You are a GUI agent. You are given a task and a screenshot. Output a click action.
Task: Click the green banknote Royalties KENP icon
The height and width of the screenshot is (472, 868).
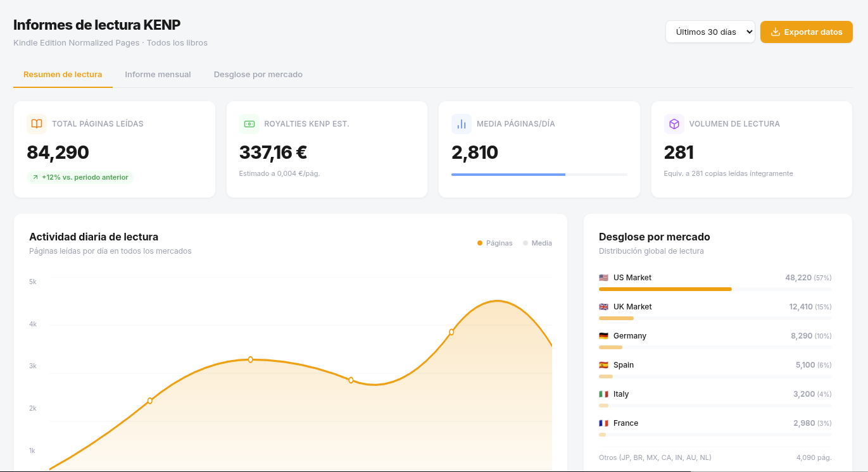coord(249,124)
